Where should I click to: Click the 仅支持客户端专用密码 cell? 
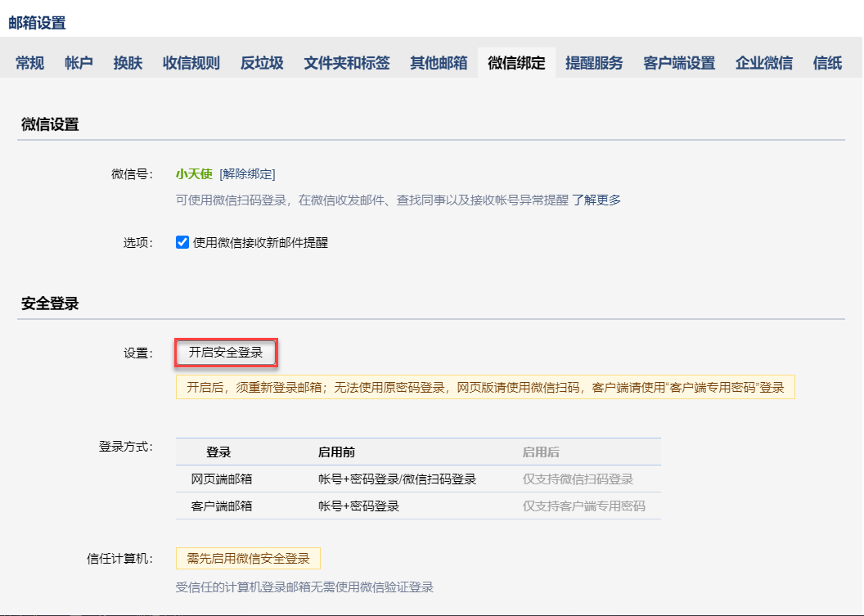point(584,506)
